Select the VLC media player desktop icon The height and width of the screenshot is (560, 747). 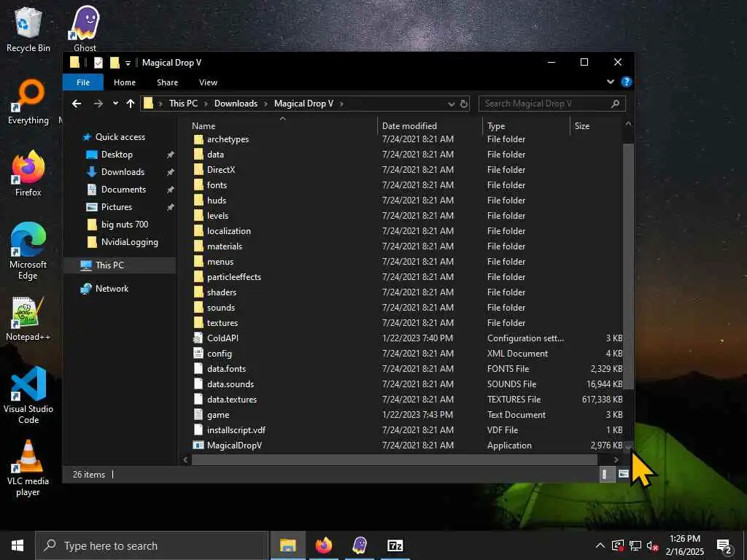(x=28, y=469)
